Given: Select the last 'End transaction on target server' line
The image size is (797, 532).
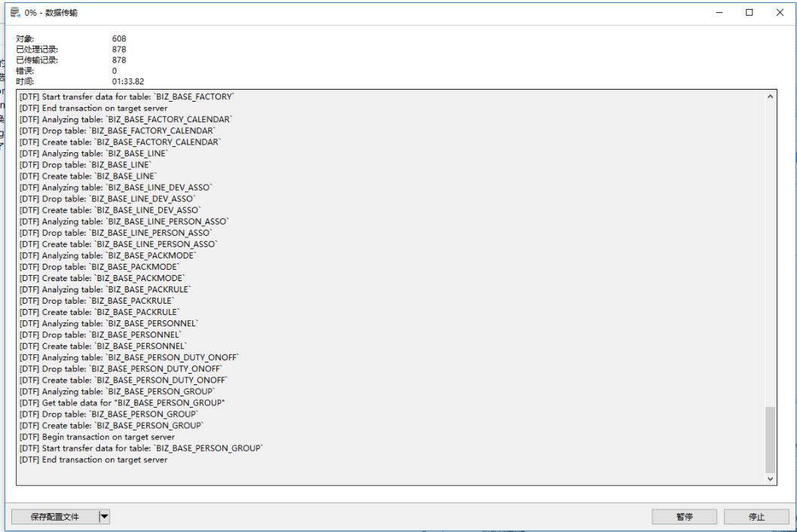Looking at the screenshot, I should click(x=102, y=459).
